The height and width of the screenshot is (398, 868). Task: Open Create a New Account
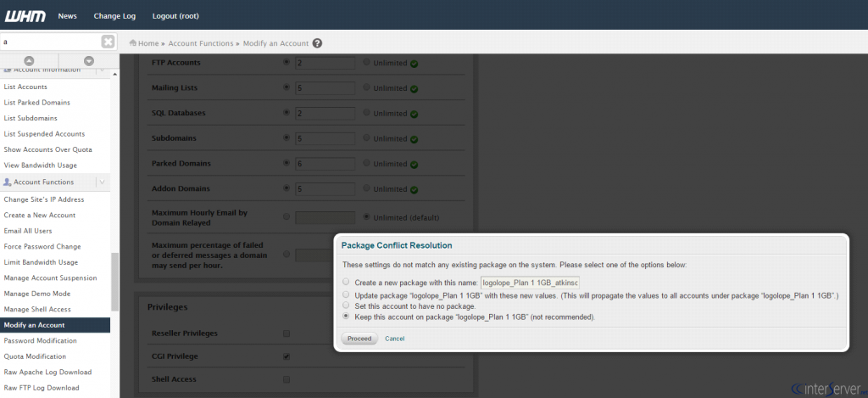(x=40, y=215)
